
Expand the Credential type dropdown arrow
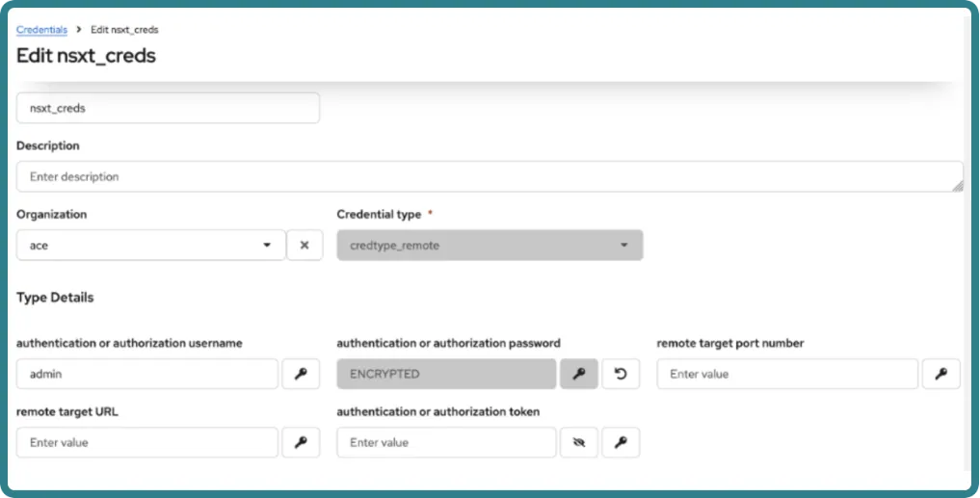tap(623, 245)
